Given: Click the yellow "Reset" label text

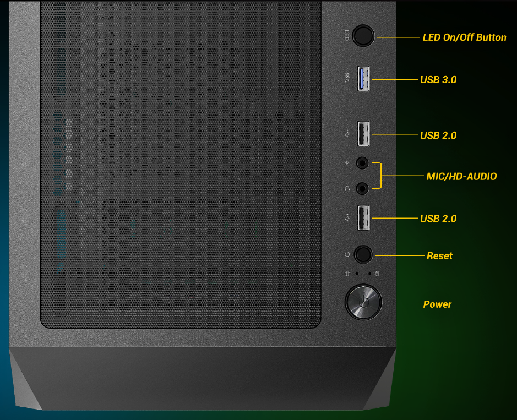Looking at the screenshot, I should point(439,256).
